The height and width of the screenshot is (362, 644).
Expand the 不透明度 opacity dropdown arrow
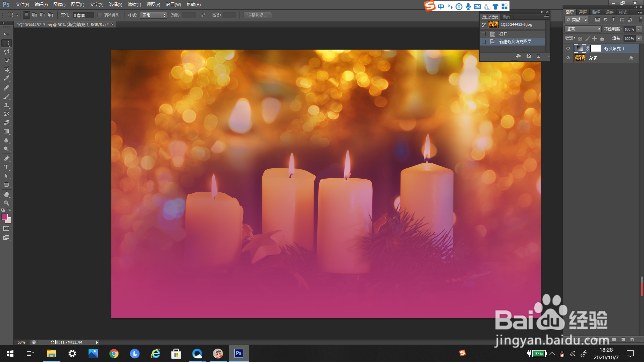click(x=639, y=29)
